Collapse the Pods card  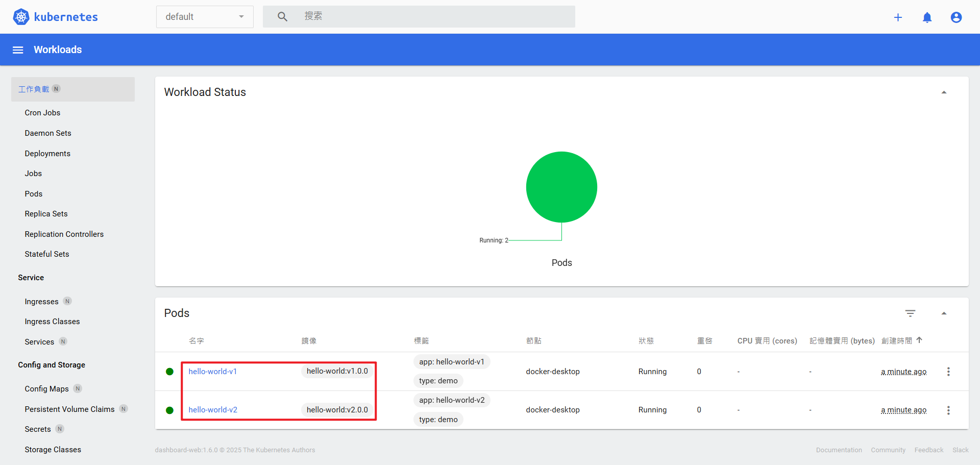(944, 313)
